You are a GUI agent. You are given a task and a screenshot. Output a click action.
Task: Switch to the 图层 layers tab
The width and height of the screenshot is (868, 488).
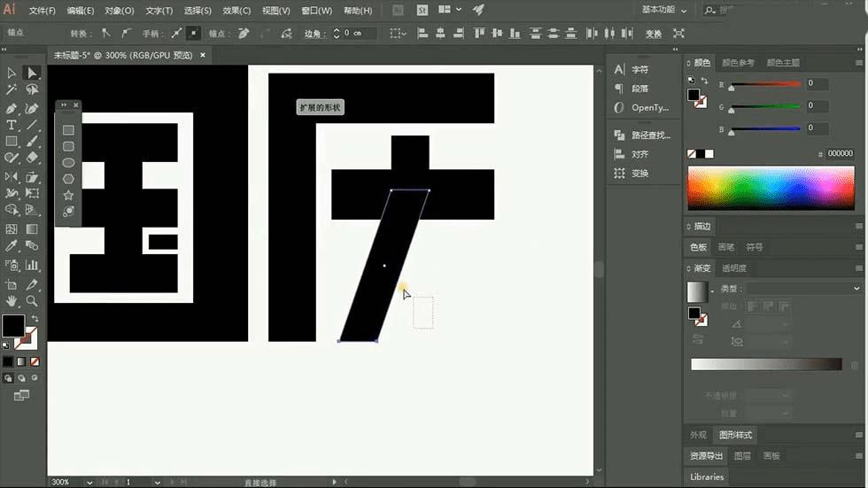tap(742, 456)
